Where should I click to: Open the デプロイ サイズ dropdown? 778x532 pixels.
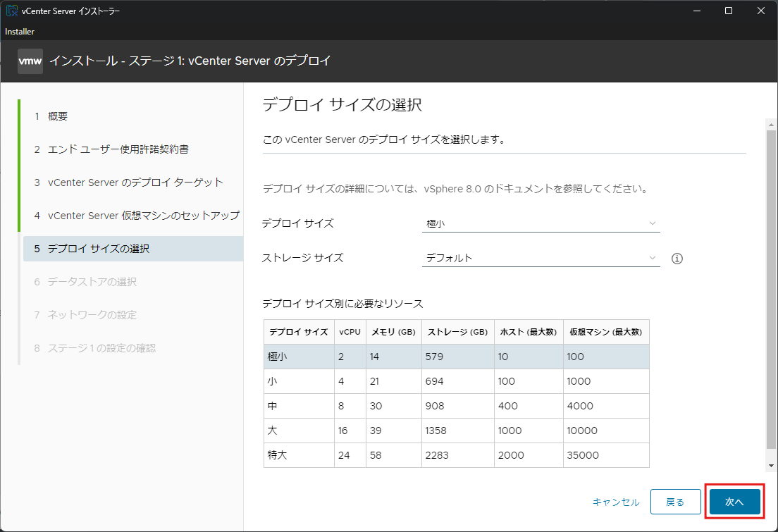541,223
